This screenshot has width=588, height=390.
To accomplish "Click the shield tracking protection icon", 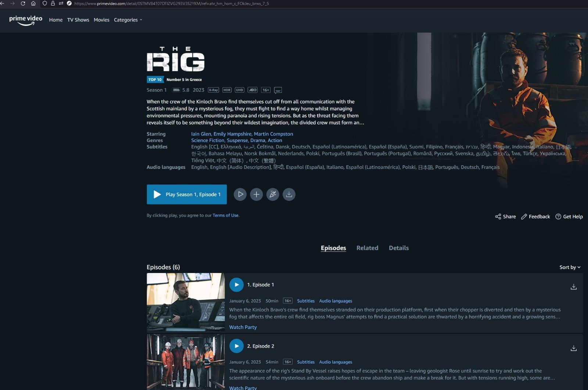I will [45, 3].
